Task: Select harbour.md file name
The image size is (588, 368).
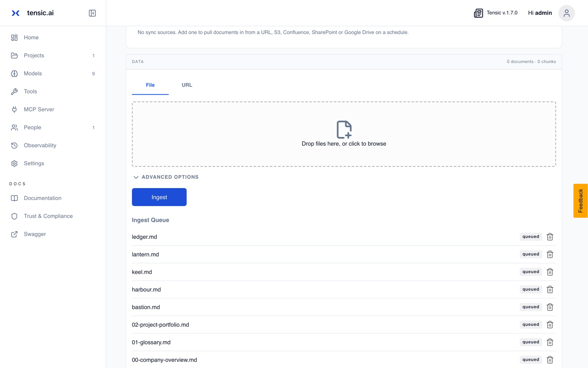Action: point(146,290)
